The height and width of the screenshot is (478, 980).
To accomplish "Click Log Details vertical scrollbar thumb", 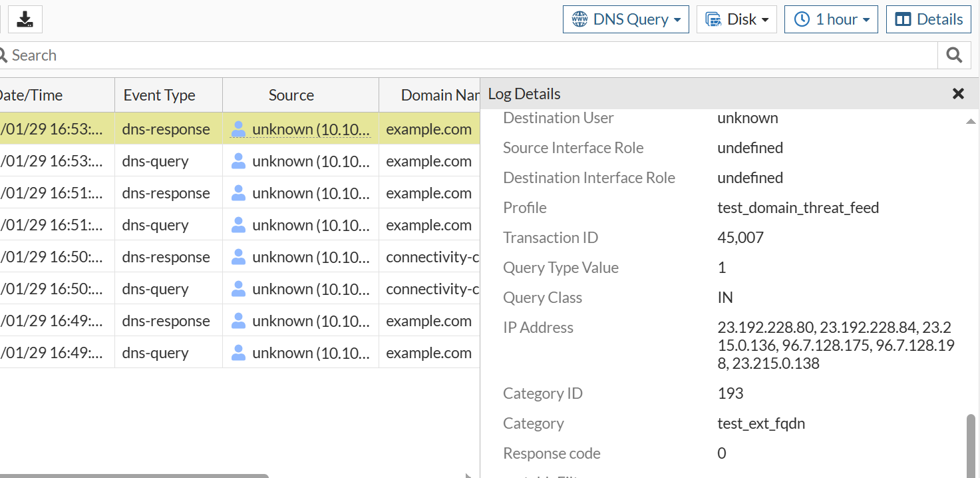I will 971,445.
